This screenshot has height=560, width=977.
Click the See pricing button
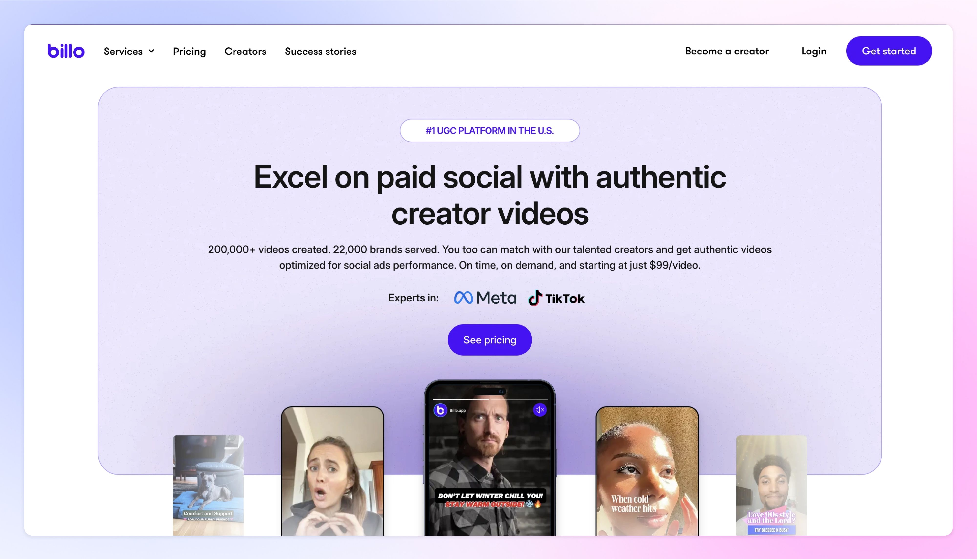pos(489,340)
